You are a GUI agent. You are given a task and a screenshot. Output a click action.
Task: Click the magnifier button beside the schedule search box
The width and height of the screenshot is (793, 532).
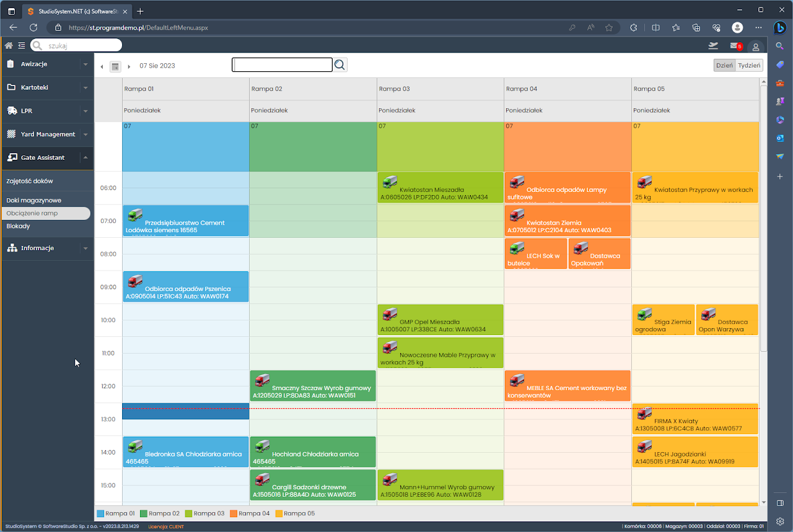[340, 65]
